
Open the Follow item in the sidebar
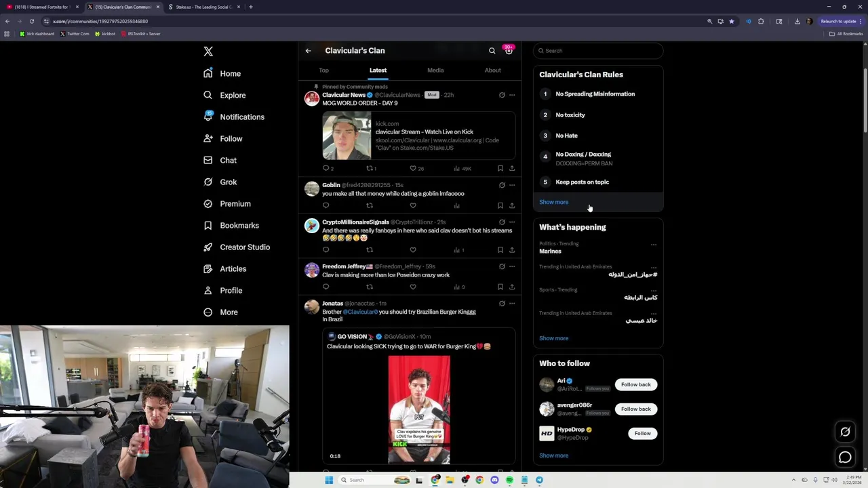coord(222,138)
